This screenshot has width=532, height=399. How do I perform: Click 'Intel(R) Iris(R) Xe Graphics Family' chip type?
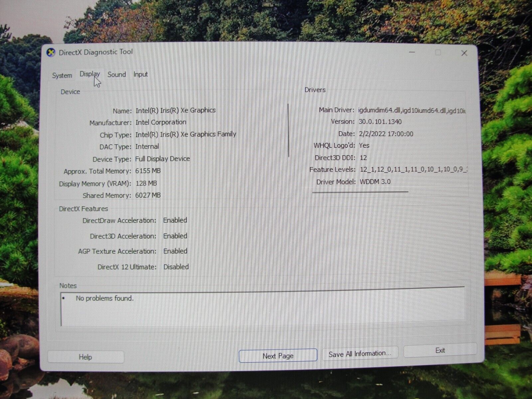pos(186,134)
